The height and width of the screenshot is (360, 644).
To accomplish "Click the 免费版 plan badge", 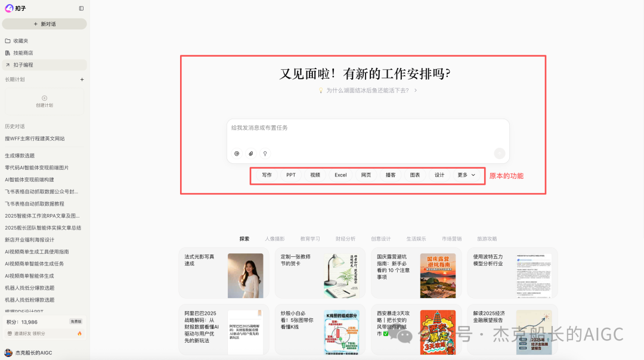I will click(76, 322).
